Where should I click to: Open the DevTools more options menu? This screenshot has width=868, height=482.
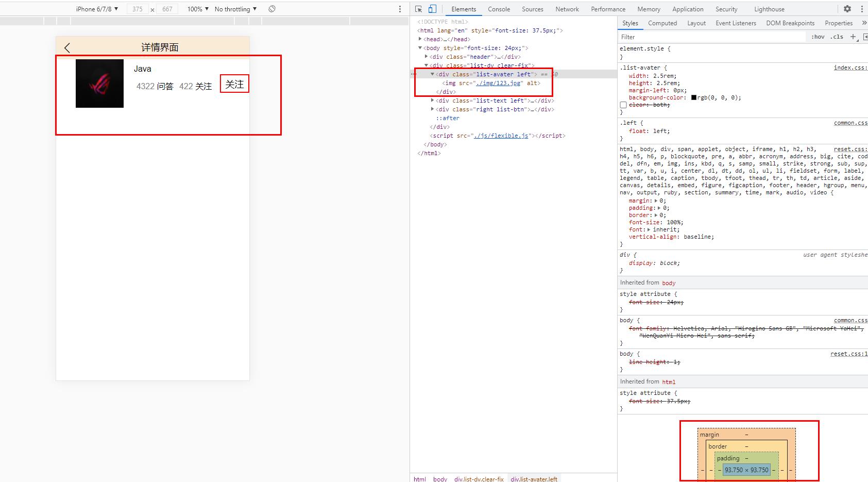tap(862, 9)
